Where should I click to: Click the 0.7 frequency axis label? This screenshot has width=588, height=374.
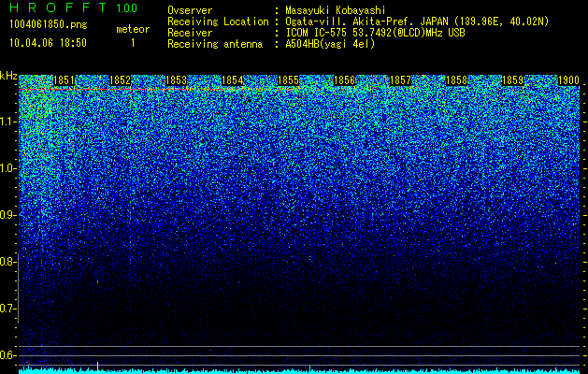tap(8, 309)
